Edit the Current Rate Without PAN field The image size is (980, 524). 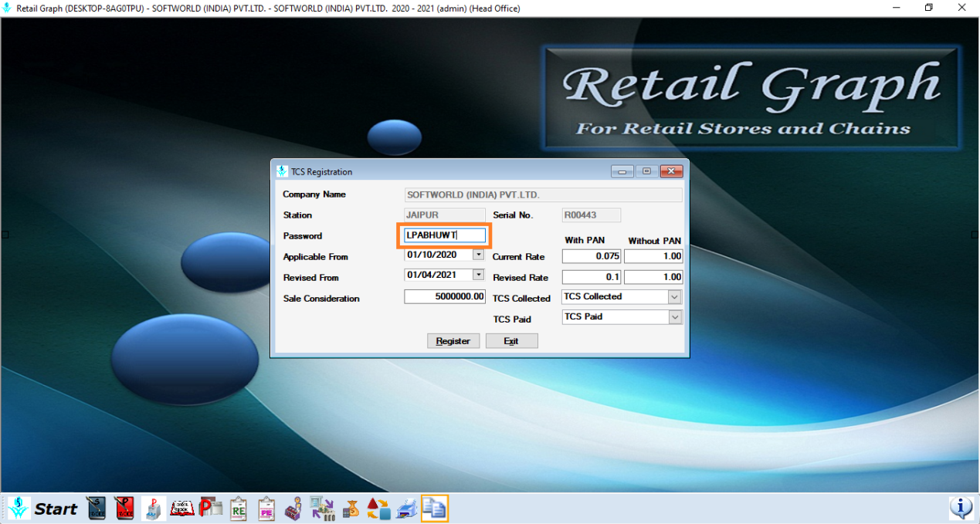pos(653,256)
